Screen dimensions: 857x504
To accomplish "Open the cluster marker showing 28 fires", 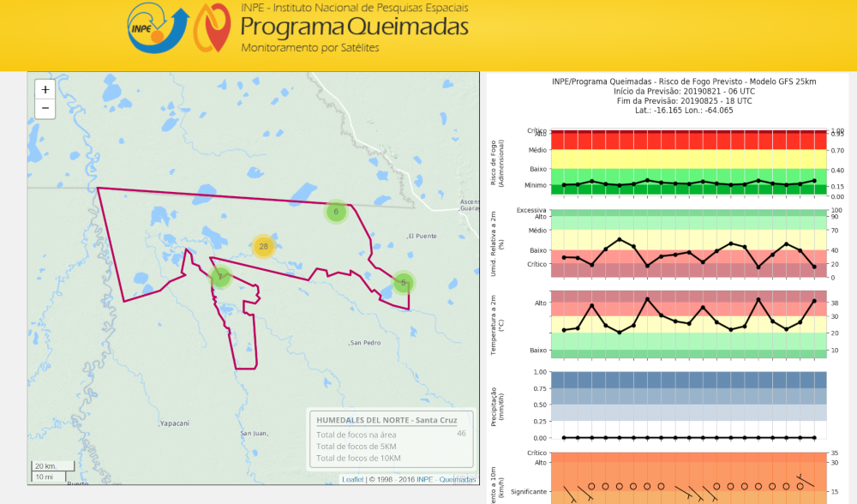I will point(264,247).
